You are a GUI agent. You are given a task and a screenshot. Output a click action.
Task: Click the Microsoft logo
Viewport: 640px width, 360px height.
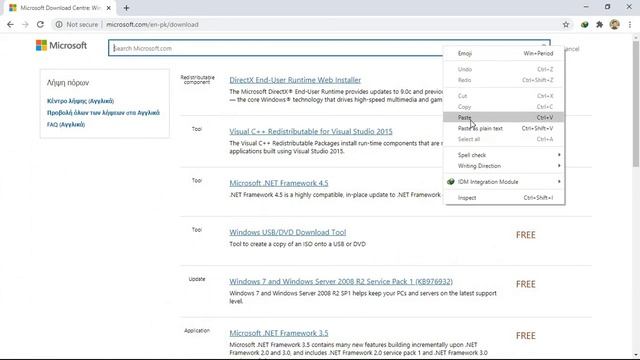click(x=61, y=45)
